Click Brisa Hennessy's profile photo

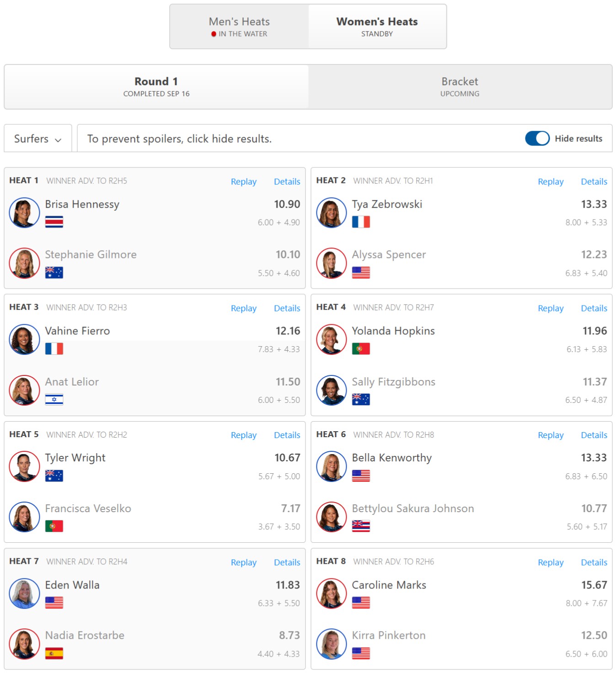coord(24,213)
